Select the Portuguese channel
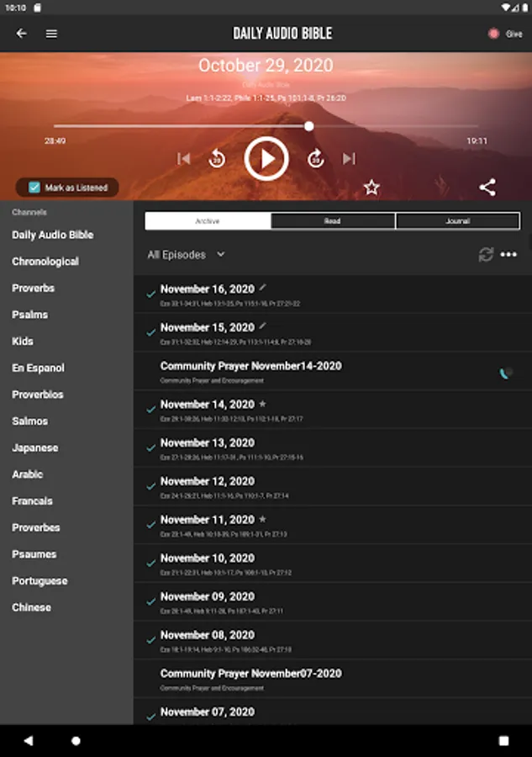 (40, 580)
